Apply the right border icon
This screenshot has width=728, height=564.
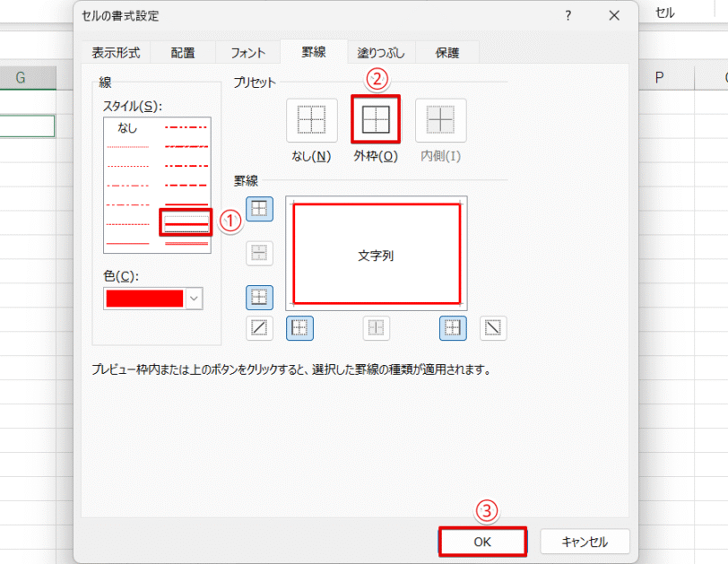tap(452, 327)
